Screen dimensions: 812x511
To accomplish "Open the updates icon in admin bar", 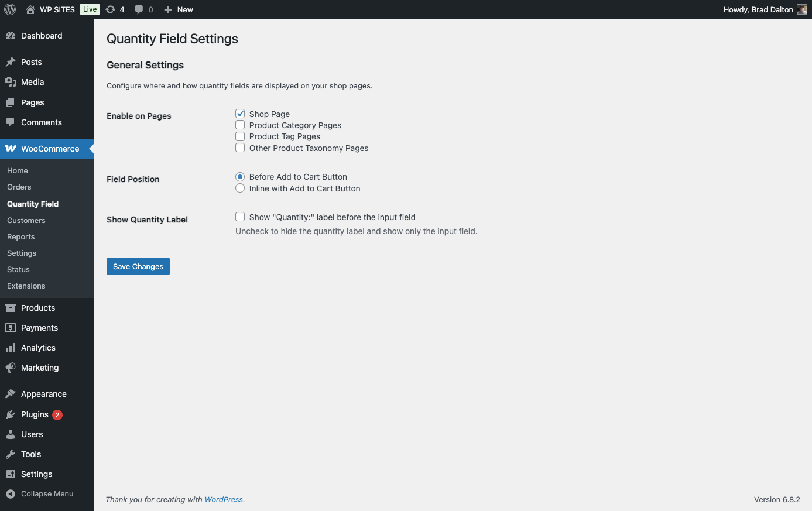I will point(110,9).
